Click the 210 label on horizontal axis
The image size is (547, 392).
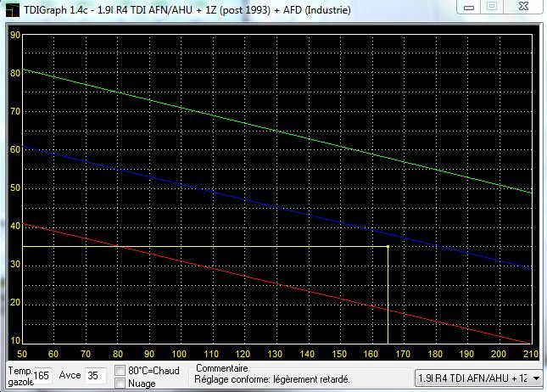click(x=530, y=353)
